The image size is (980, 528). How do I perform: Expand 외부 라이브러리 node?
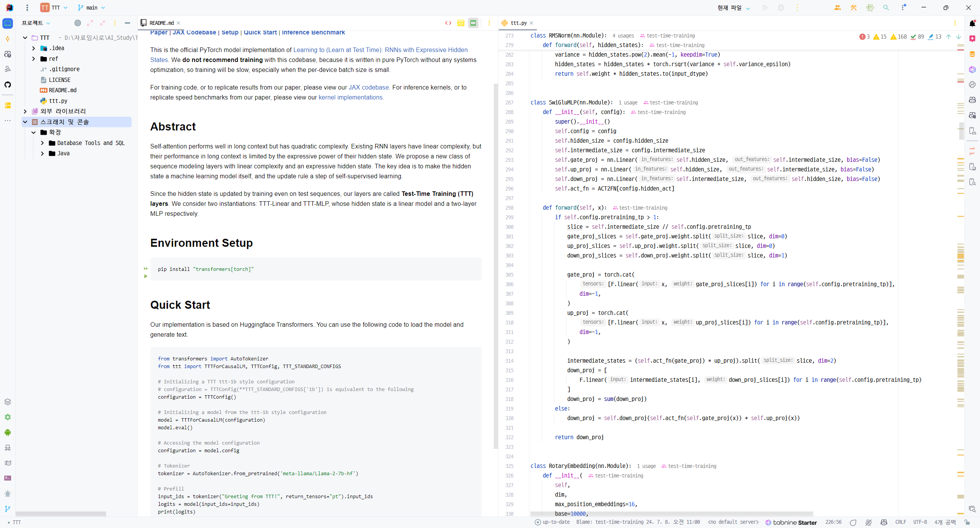(25, 111)
